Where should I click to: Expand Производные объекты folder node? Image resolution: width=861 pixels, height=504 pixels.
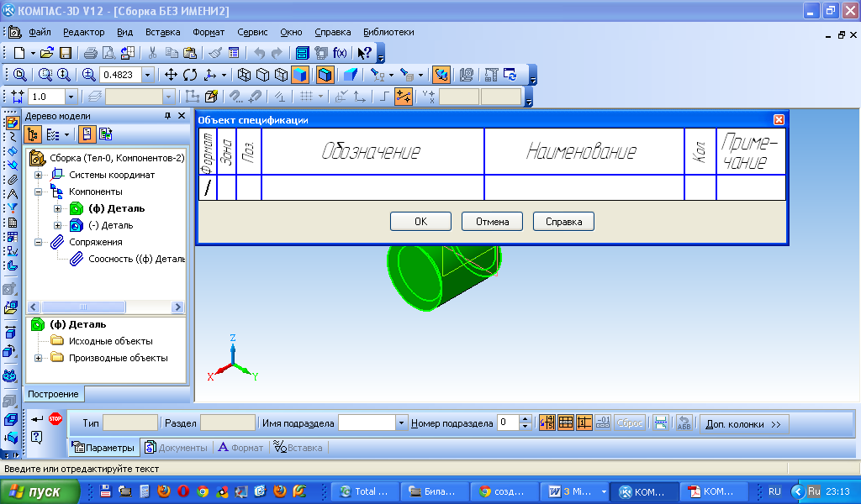pos(39,358)
